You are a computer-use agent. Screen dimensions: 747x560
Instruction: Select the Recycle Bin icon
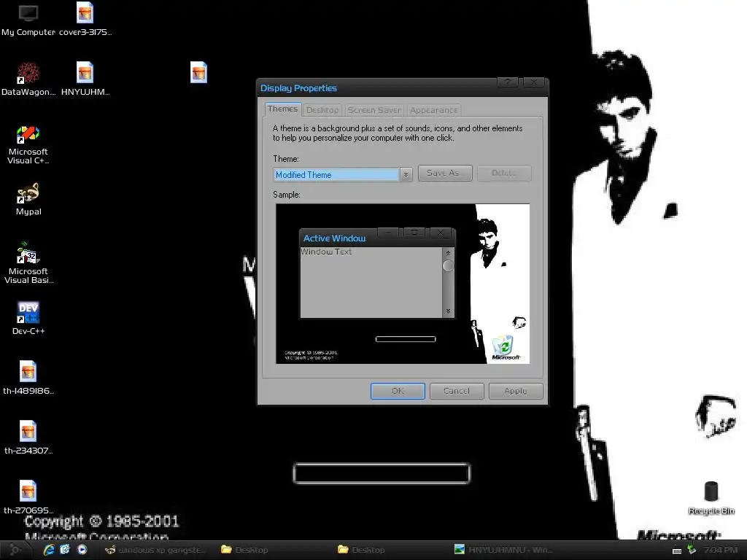click(x=711, y=498)
